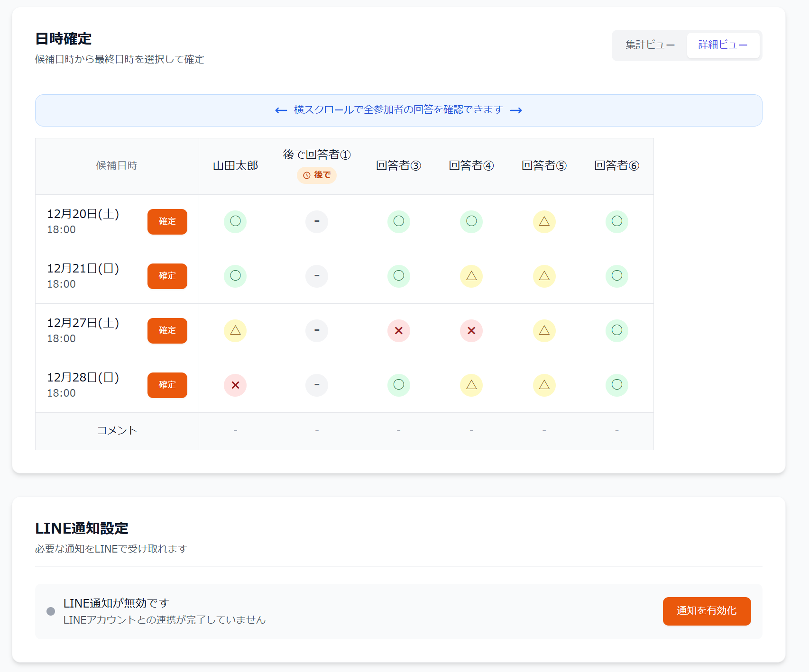Viewport: 809px width, 672px height.
Task: Click 回答者⑤'s triangle icon for 12月20日
Action: 544,221
